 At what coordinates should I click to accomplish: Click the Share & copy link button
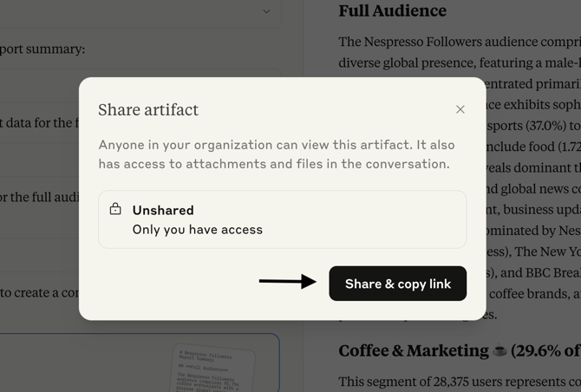(x=397, y=284)
